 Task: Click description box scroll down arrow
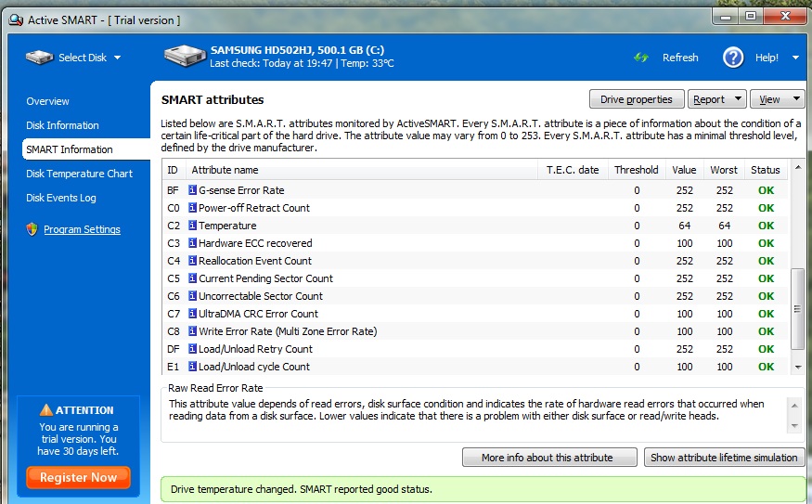[x=794, y=426]
